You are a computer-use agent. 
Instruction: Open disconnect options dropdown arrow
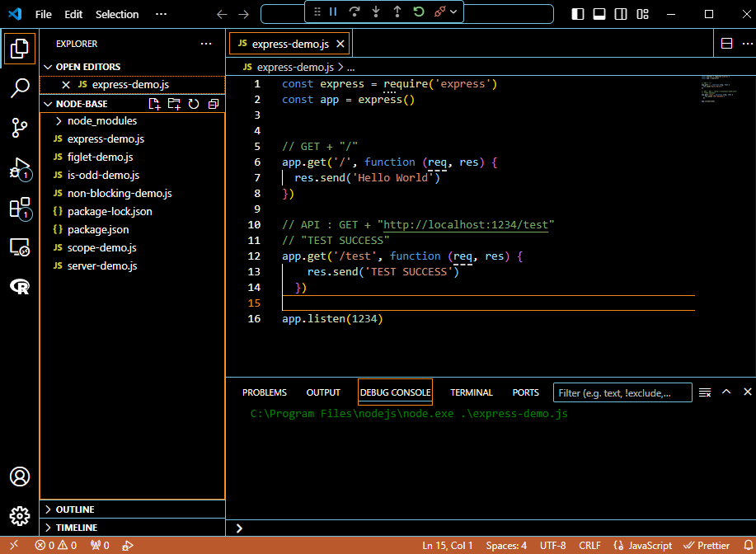[x=453, y=12]
